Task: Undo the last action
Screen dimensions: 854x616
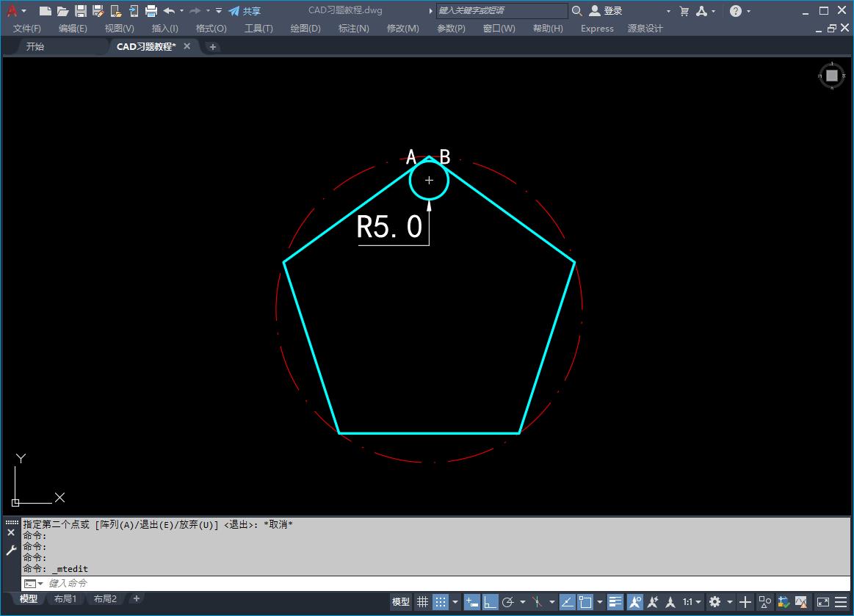Action: pos(170,10)
